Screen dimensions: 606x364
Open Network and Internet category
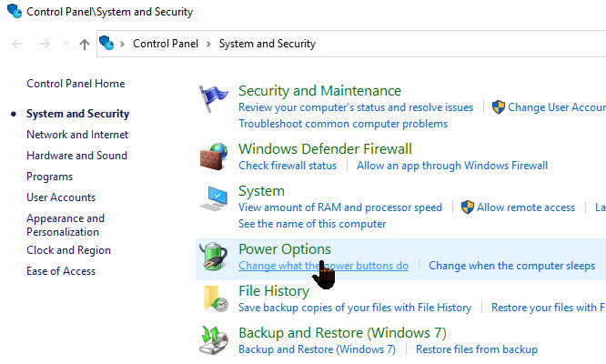77,135
